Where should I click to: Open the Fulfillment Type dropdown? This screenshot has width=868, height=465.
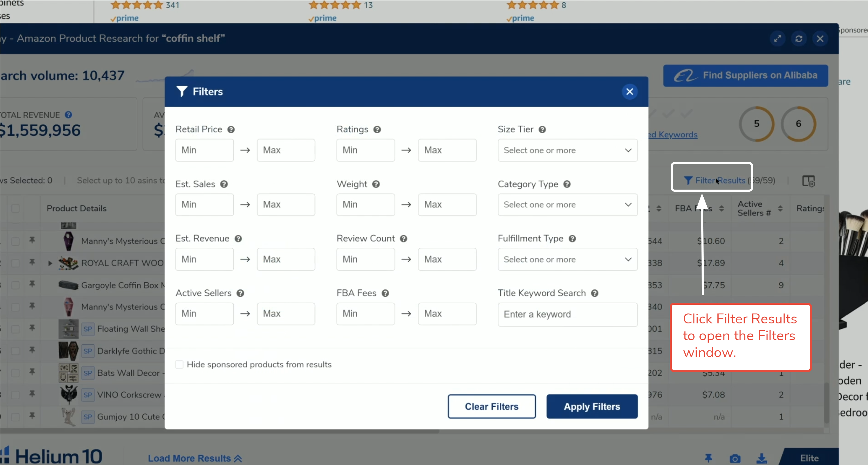click(x=567, y=259)
